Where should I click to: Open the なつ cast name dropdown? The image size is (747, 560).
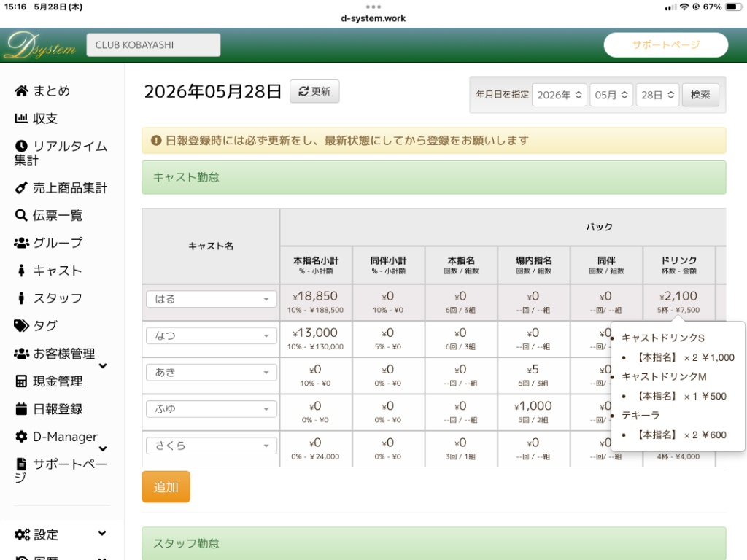pos(211,335)
